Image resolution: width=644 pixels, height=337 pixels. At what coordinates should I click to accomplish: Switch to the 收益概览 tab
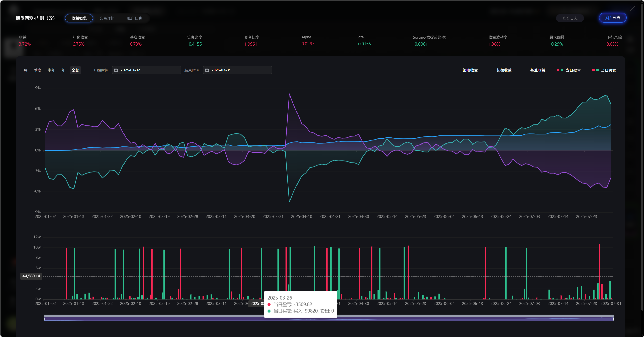(79, 18)
